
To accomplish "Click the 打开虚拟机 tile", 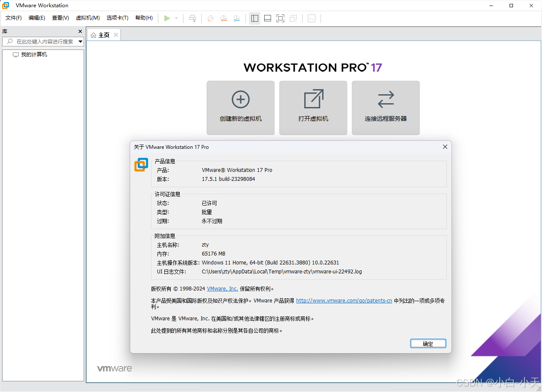I will 313,108.
